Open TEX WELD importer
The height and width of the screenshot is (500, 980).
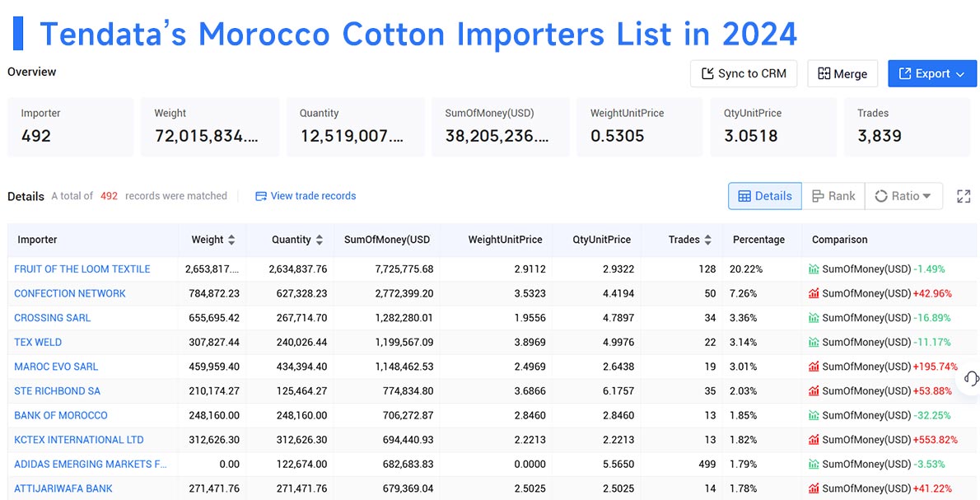pos(38,342)
